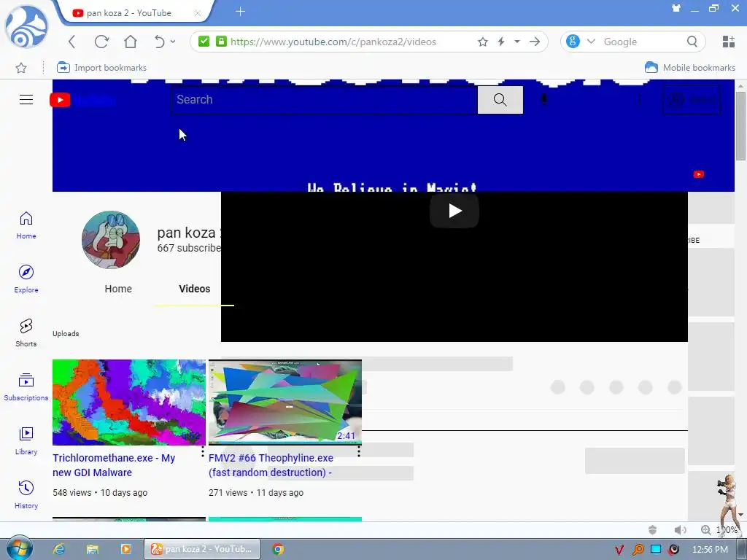Open a new tab with the plus button
This screenshot has height=560, width=747.
point(241,12)
